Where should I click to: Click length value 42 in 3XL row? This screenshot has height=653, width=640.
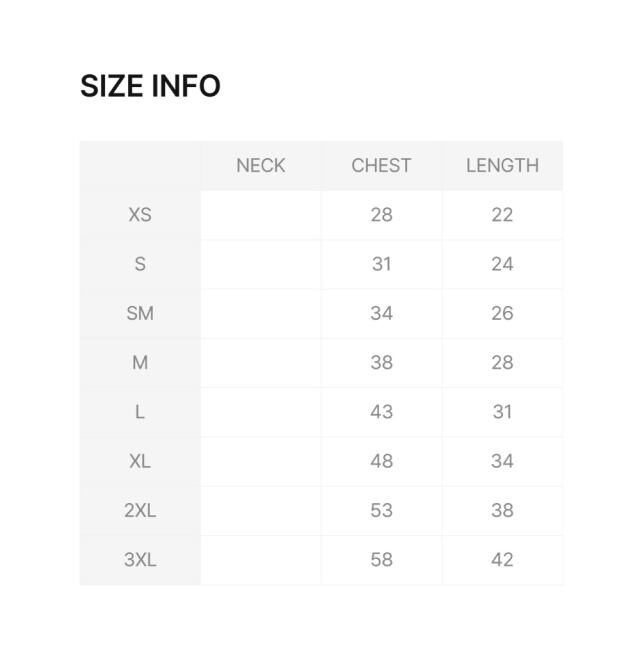pyautogui.click(x=502, y=559)
